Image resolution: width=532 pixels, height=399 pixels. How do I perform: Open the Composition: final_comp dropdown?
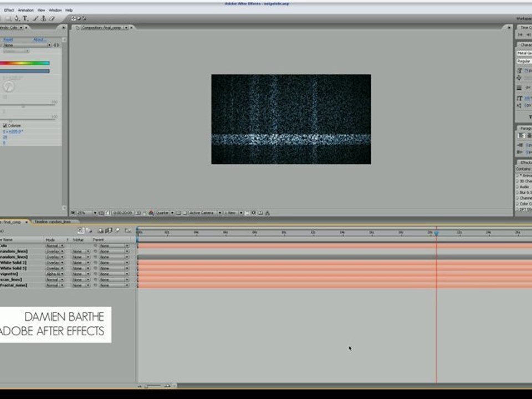[x=126, y=28]
